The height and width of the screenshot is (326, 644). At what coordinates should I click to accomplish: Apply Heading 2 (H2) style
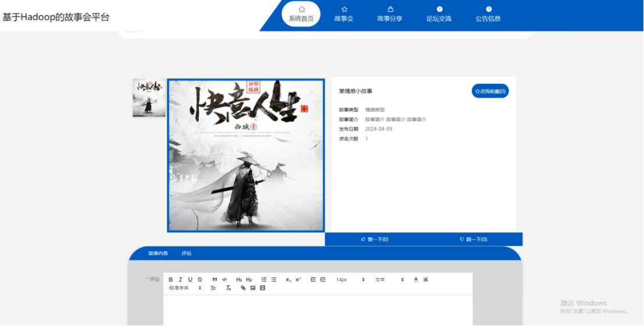[x=249, y=279]
